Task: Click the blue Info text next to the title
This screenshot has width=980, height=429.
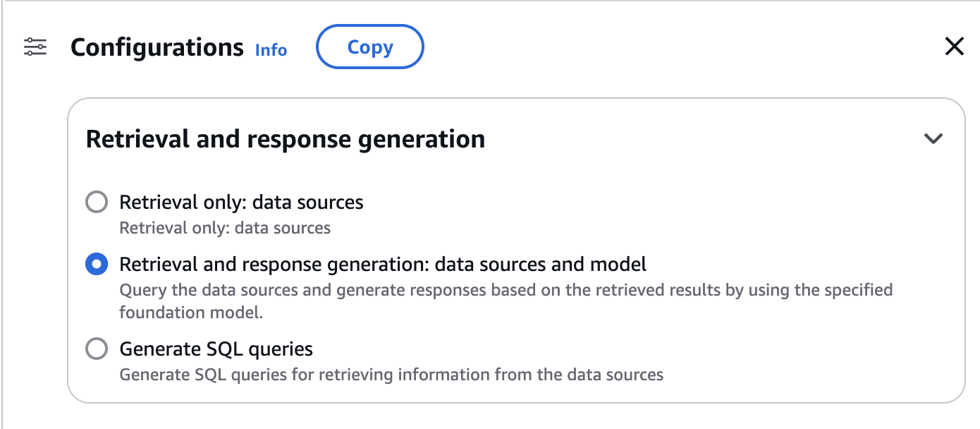Action: [271, 50]
